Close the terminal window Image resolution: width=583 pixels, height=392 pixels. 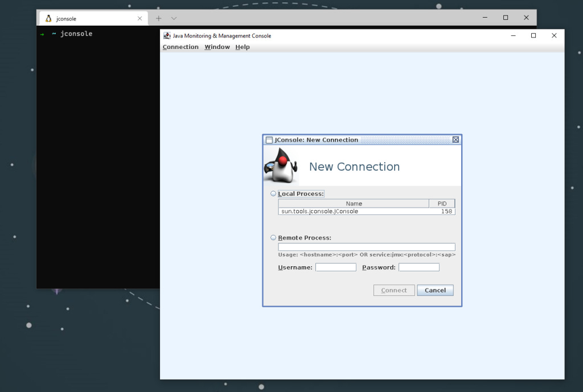(x=526, y=18)
